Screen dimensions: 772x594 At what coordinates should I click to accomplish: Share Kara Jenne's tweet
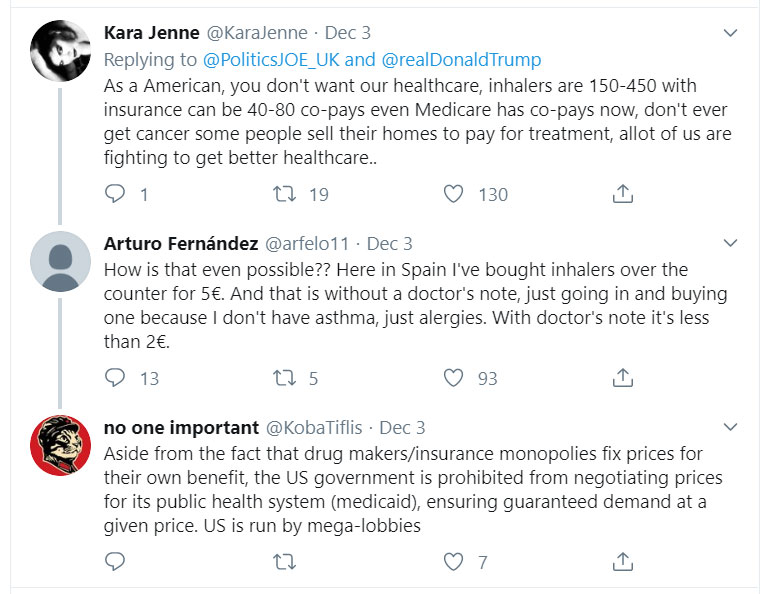click(622, 194)
